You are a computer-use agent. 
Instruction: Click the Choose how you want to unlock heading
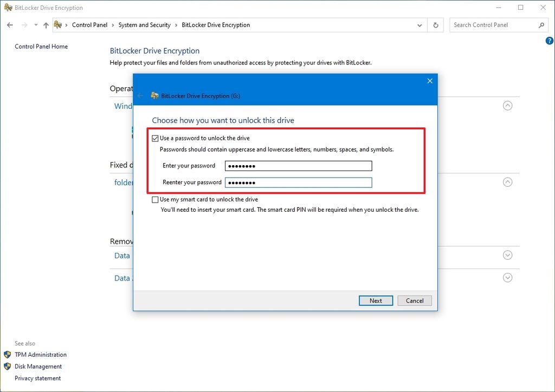[x=223, y=121]
